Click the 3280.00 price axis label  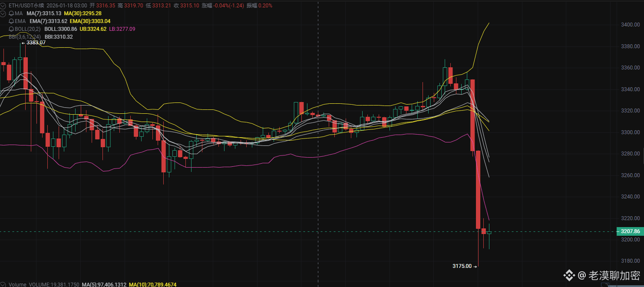[631, 154]
